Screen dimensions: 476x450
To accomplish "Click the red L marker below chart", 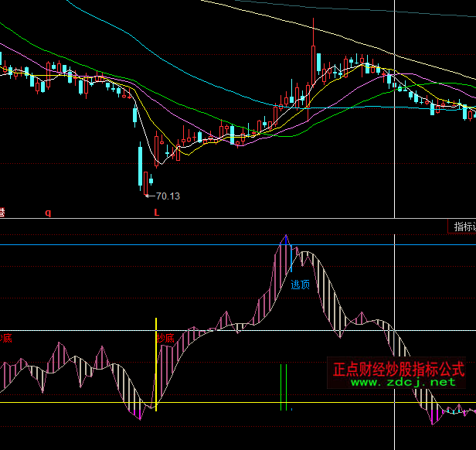I will pyautogui.click(x=156, y=212).
